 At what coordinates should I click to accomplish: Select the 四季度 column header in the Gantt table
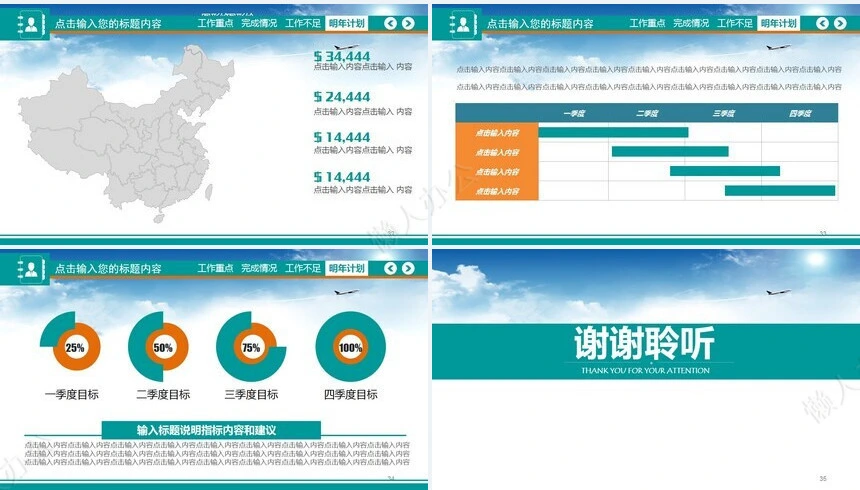pos(800,114)
